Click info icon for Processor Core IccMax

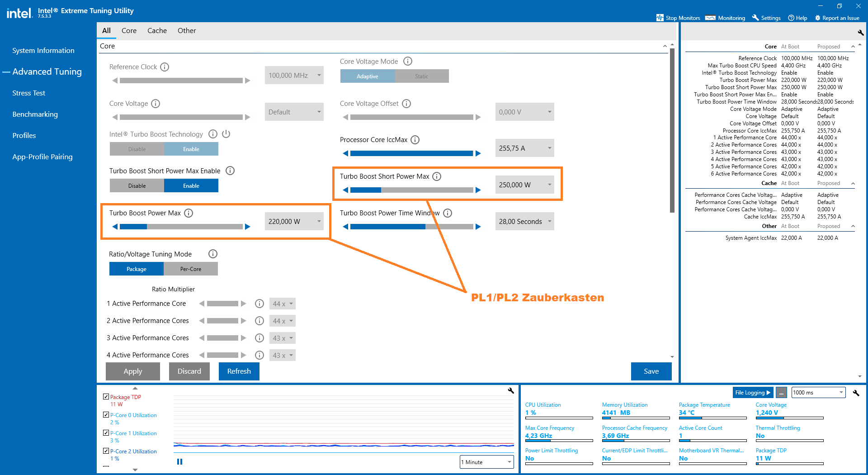[415, 140]
